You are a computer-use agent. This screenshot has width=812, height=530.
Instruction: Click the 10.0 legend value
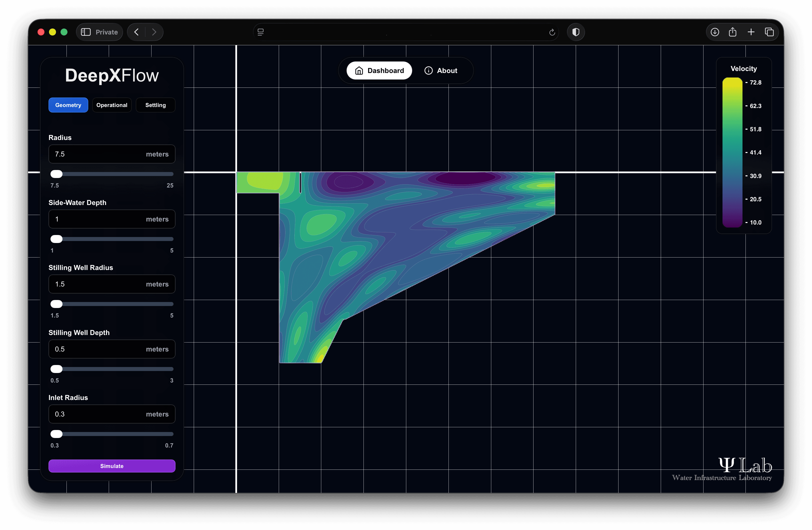(x=755, y=222)
